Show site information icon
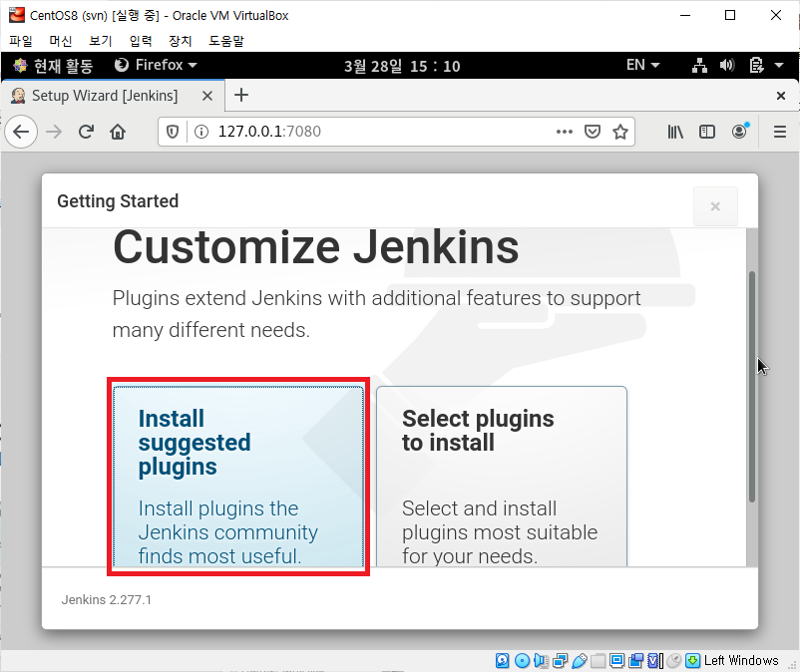800x672 pixels. (201, 132)
